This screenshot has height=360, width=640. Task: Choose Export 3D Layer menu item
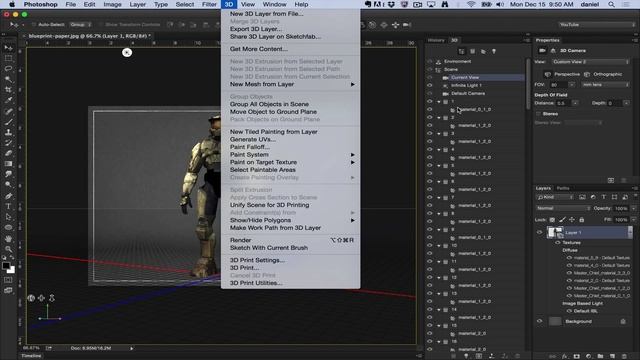[x=256, y=29]
